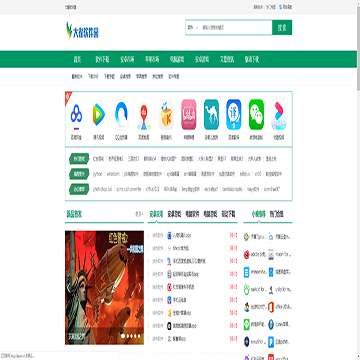Image resolution: width=360 pixels, height=360 pixels.
Task: Click the green 搜索 search button
Action: click(282, 27)
